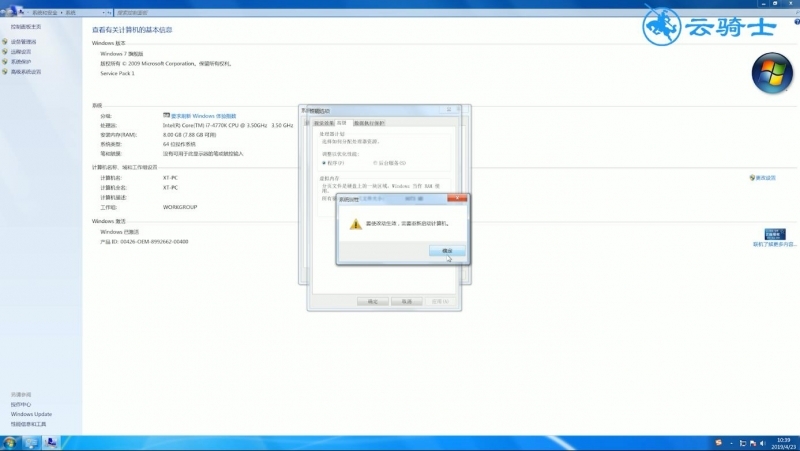This screenshot has height=451, width=800.
Task: Click the 8.00 GB installed memory value
Action: pyautogui.click(x=189, y=135)
